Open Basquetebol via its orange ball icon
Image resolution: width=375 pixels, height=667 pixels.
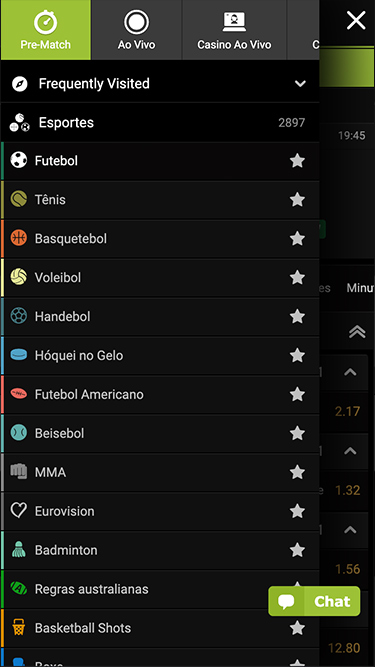(19, 238)
